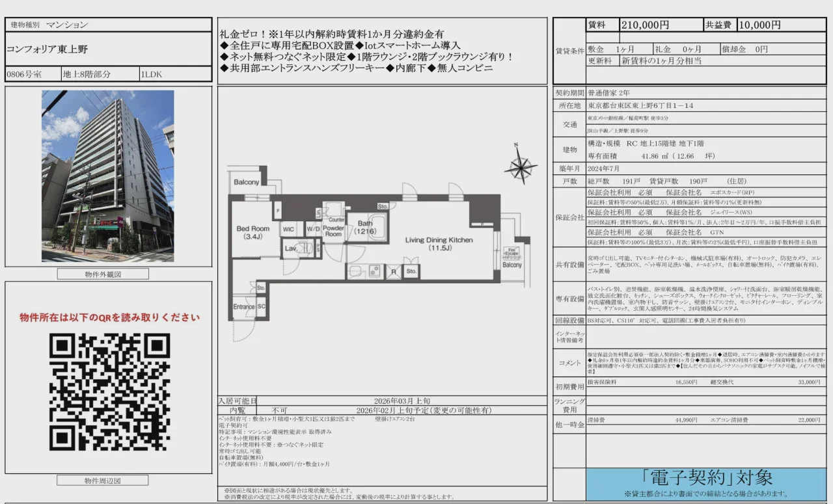Image resolution: width=833 pixels, height=504 pixels.
Task: Click the Fire Escape hatch on right balcony
Action: [512, 253]
